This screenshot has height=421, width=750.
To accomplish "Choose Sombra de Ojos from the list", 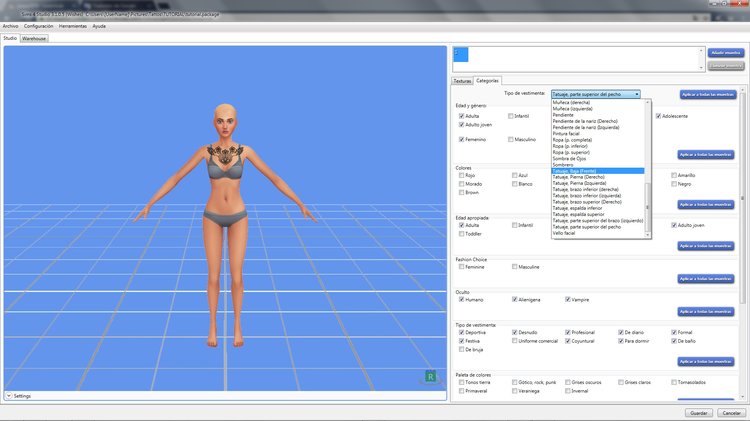I will click(569, 158).
